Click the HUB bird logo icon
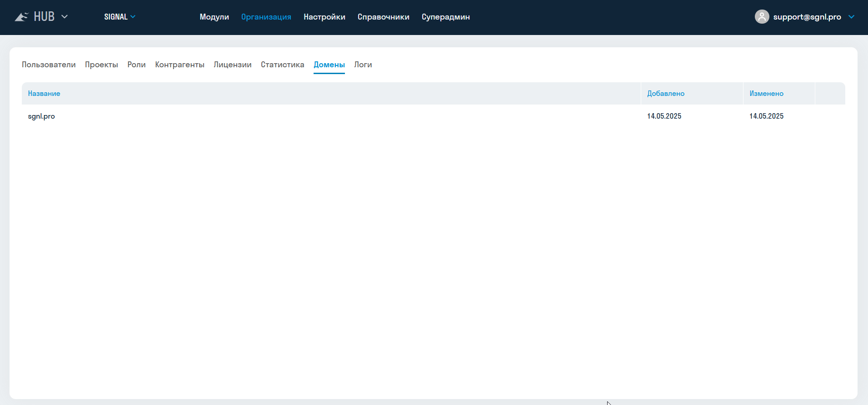Image resolution: width=868 pixels, height=405 pixels. (x=21, y=17)
